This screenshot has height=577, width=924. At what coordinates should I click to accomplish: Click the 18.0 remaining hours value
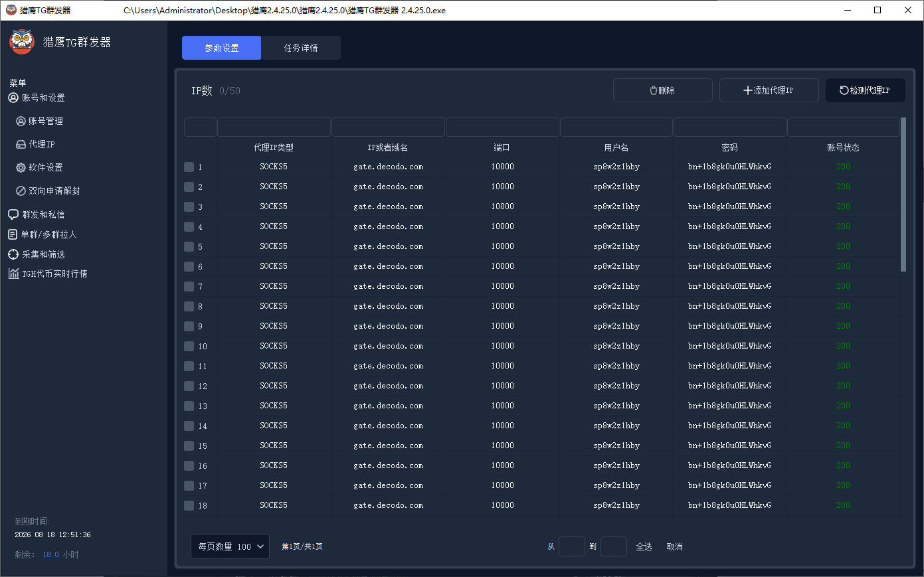(x=51, y=554)
